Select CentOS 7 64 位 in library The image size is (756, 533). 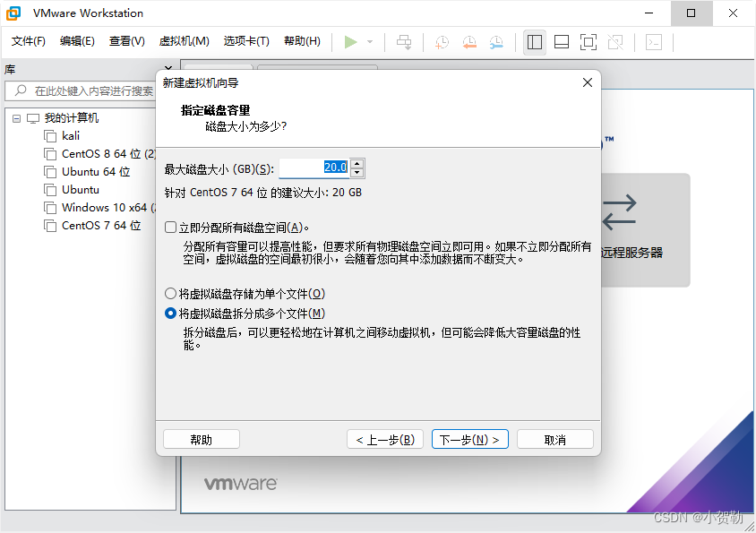(101, 225)
